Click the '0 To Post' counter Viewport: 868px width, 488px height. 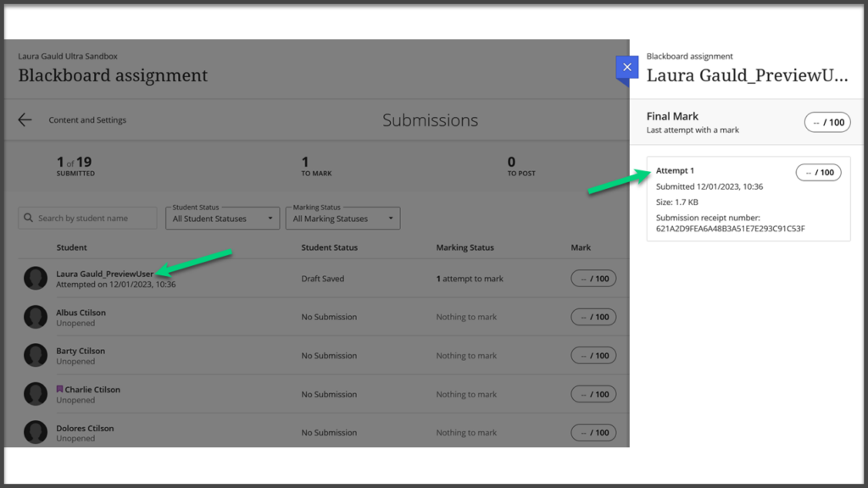point(521,166)
